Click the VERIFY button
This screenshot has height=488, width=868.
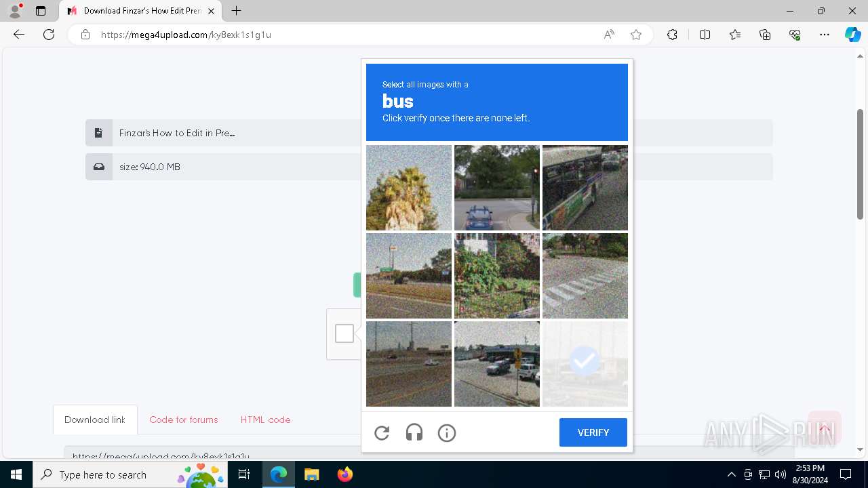pos(593,432)
